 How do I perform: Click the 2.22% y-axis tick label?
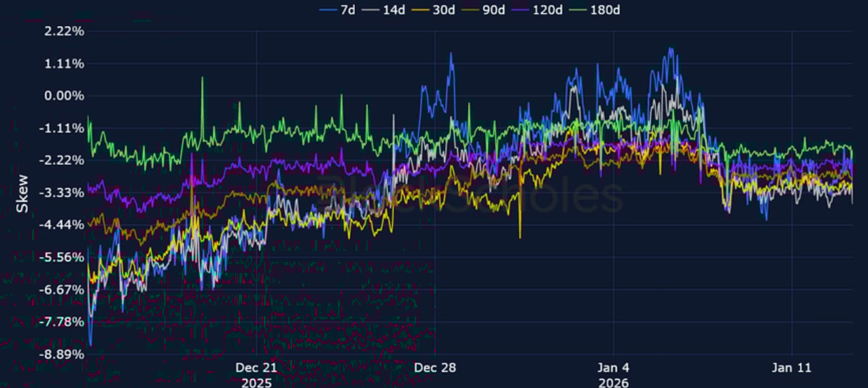pos(65,31)
